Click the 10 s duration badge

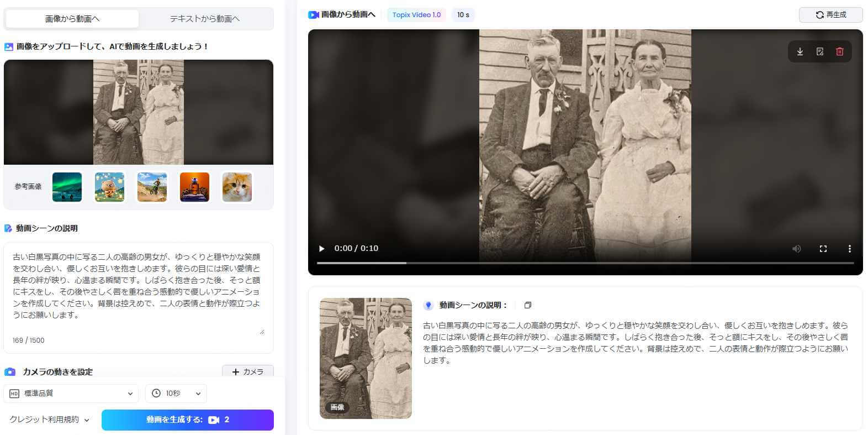click(x=463, y=15)
